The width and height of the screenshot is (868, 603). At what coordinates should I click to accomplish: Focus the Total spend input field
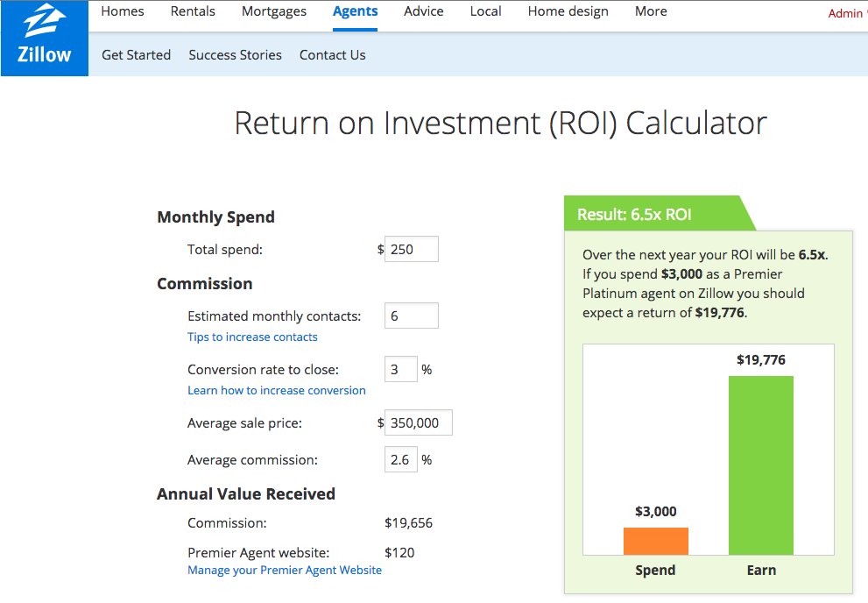point(412,249)
